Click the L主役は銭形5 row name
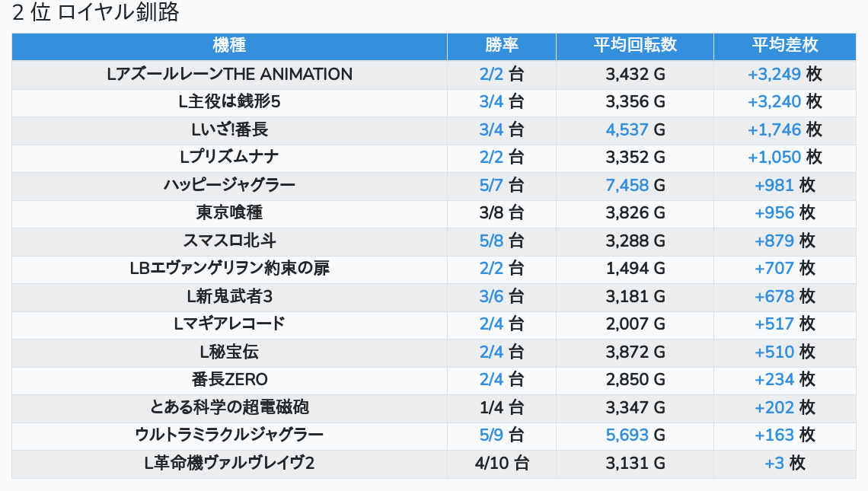The height and width of the screenshot is (491, 868). (229, 102)
